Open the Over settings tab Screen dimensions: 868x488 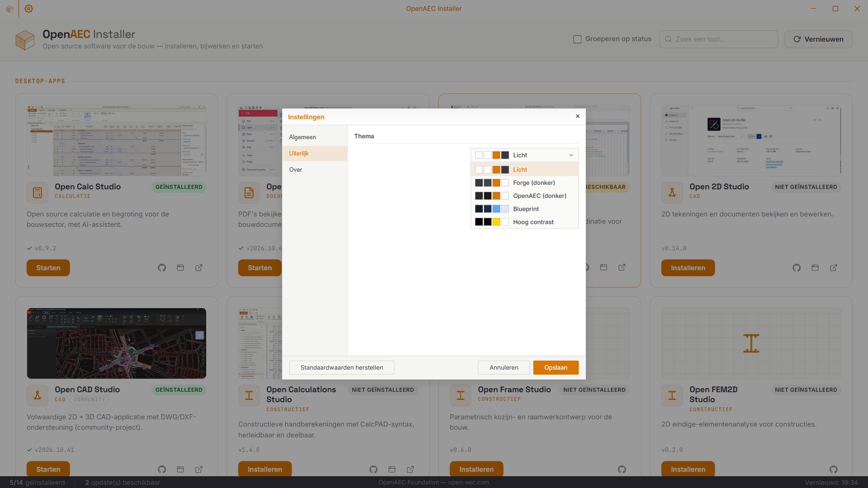tap(315, 169)
